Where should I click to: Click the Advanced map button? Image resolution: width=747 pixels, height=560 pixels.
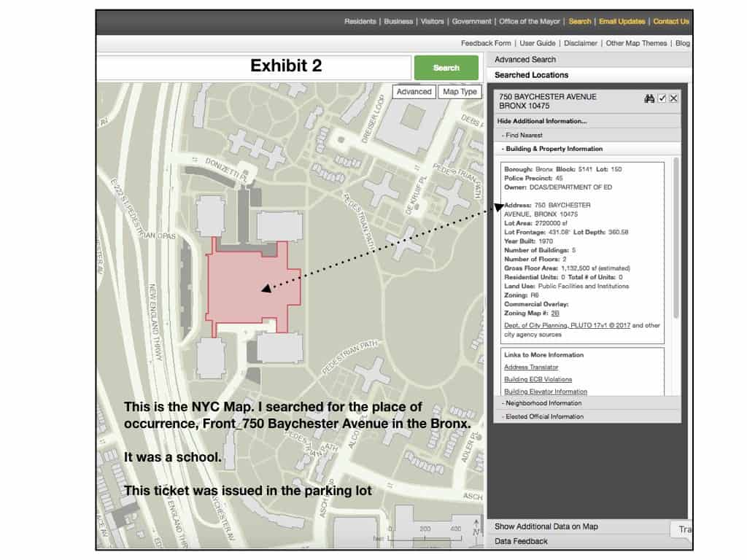tap(414, 91)
